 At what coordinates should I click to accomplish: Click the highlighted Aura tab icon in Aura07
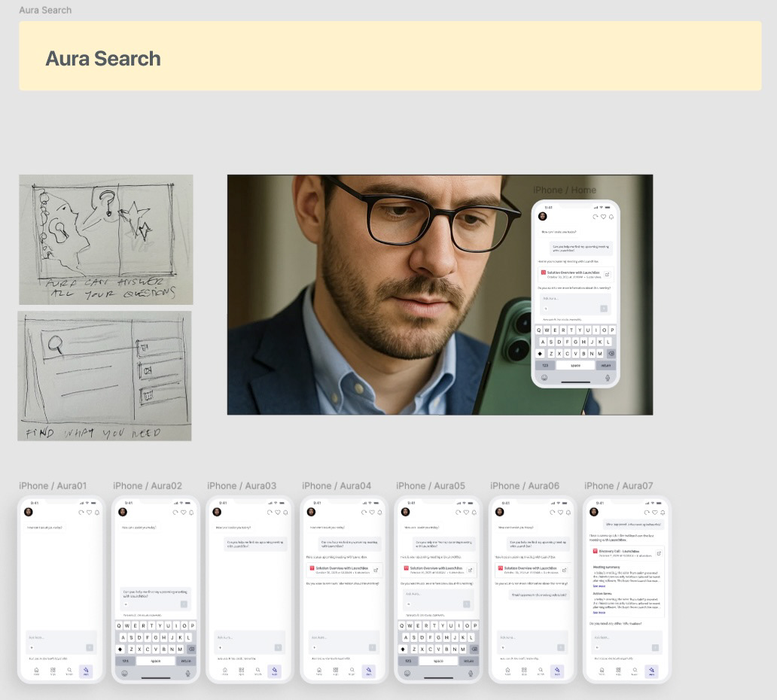tap(651, 671)
